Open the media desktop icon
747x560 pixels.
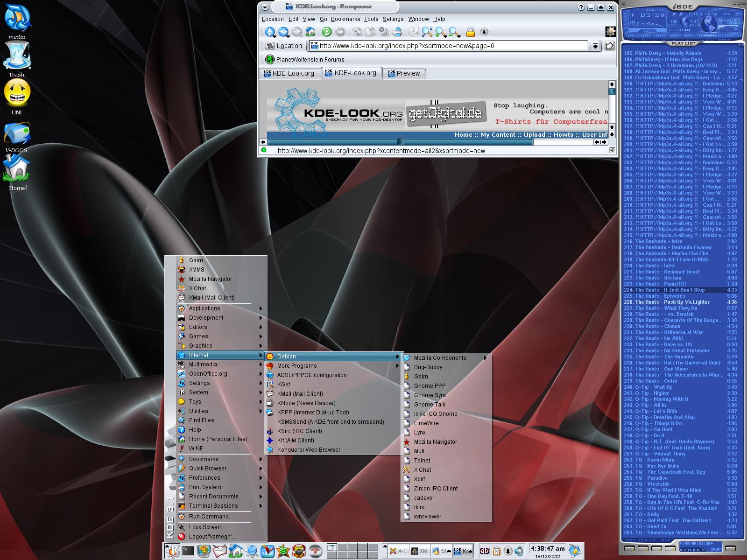coord(17,21)
